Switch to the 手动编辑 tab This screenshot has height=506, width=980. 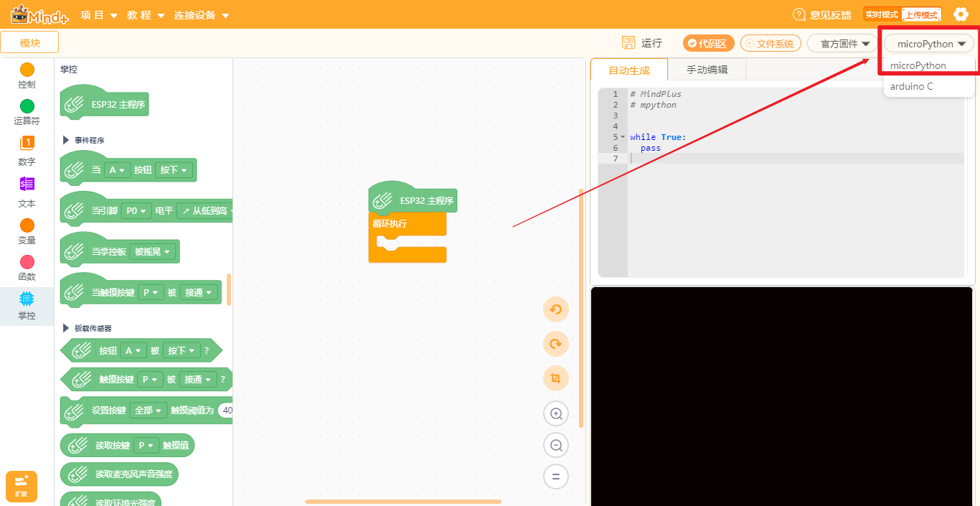point(707,70)
